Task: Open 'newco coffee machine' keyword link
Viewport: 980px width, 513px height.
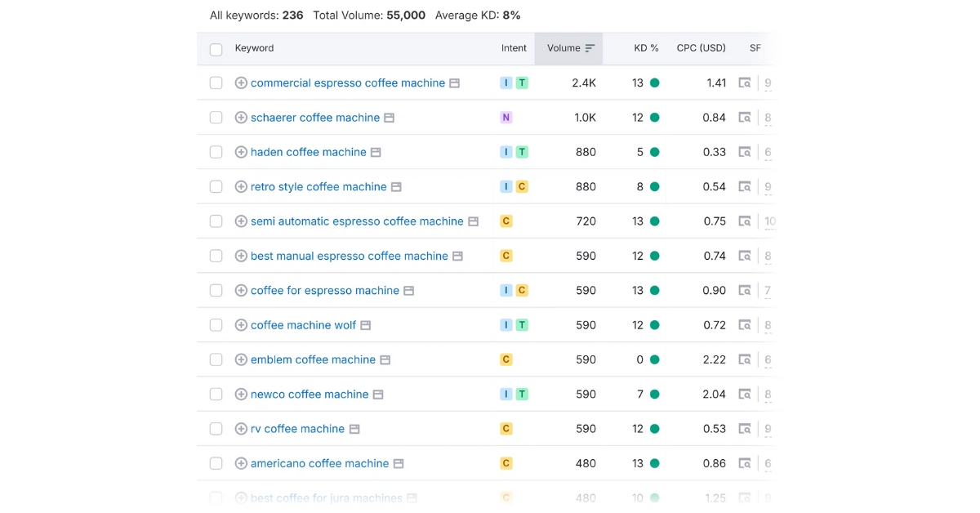Action: [310, 395]
